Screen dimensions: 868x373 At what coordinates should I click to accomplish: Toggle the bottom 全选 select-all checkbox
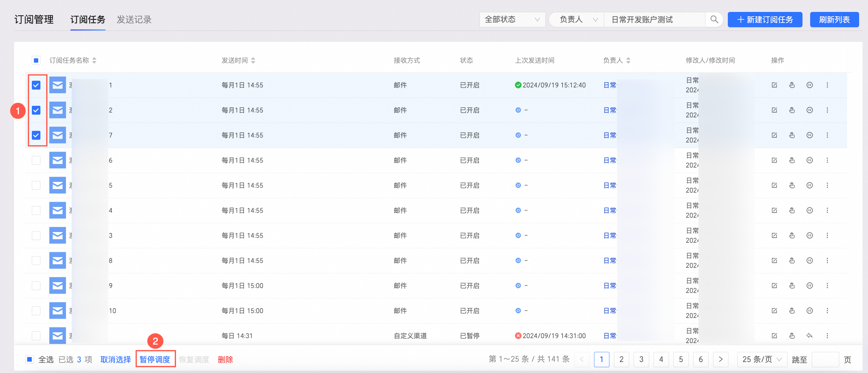click(30, 359)
